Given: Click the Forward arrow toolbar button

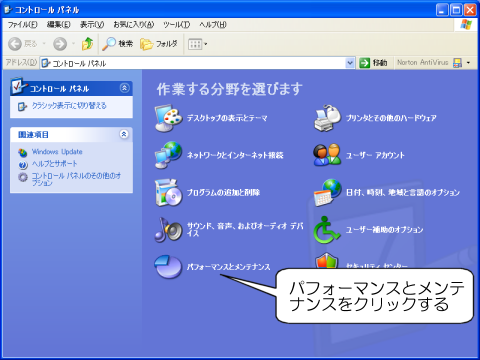Looking at the screenshot, I should pos(60,44).
